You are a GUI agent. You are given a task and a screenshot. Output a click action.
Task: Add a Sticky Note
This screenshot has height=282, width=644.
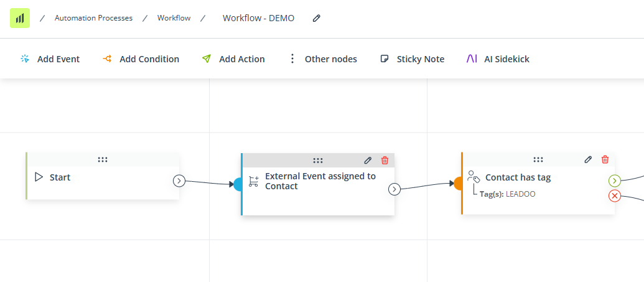tap(413, 59)
